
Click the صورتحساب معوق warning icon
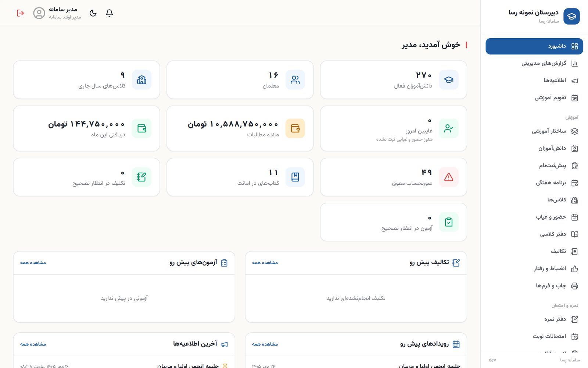click(x=449, y=177)
